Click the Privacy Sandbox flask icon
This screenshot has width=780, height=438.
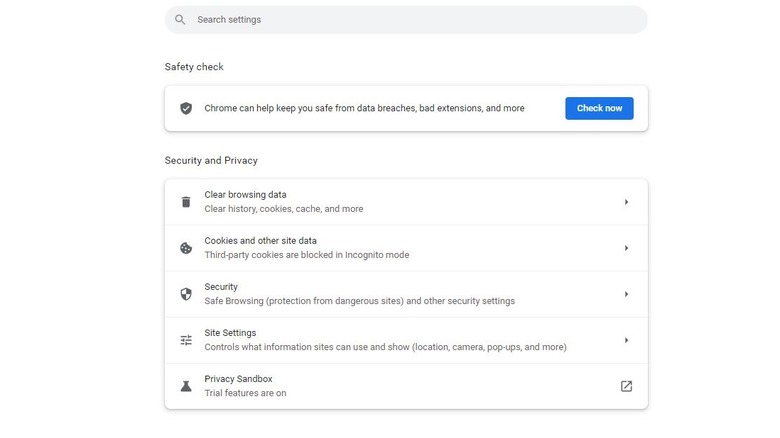pos(186,386)
